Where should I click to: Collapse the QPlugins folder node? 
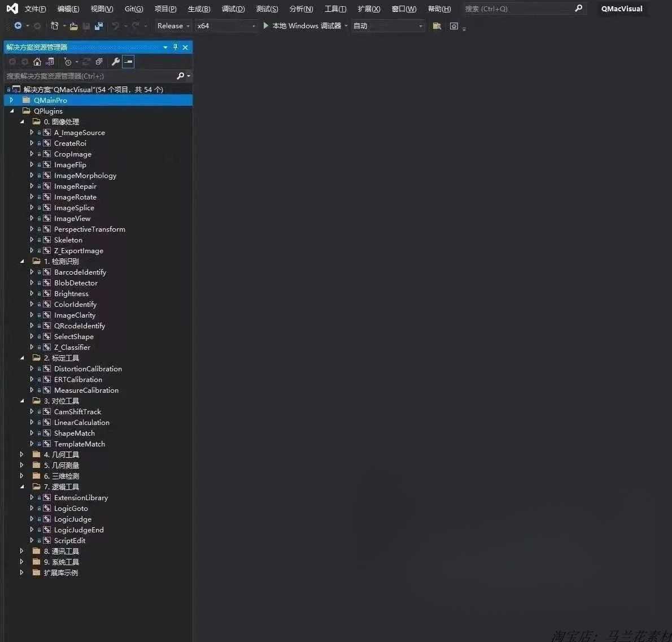11,111
